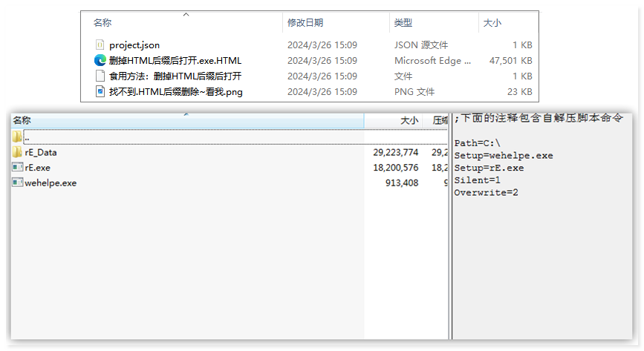Click the comment line 'Overwrite=2'
644x351 pixels.
click(486, 192)
